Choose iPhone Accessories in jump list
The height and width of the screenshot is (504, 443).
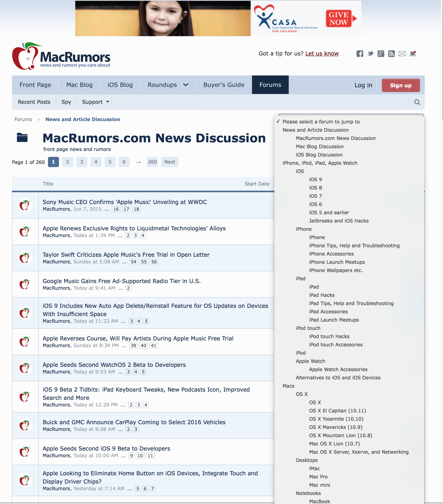tap(331, 254)
